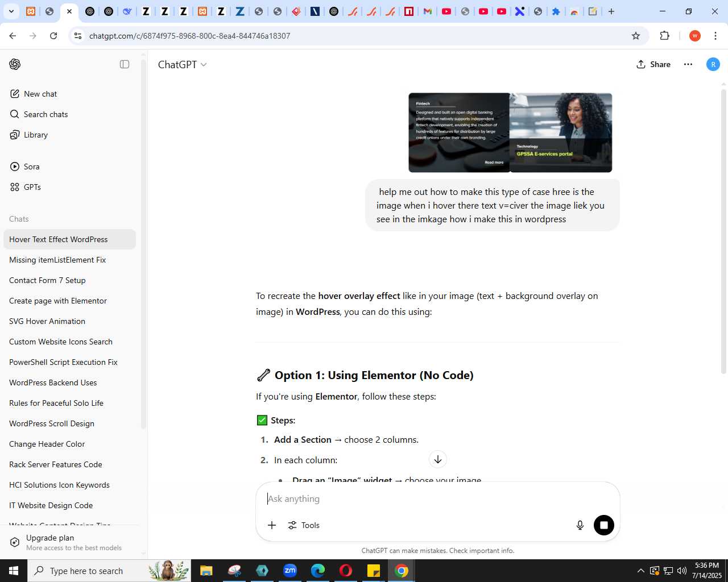Image resolution: width=728 pixels, height=582 pixels.
Task: Open the uploaded case study image thumbnail
Action: [510, 132]
